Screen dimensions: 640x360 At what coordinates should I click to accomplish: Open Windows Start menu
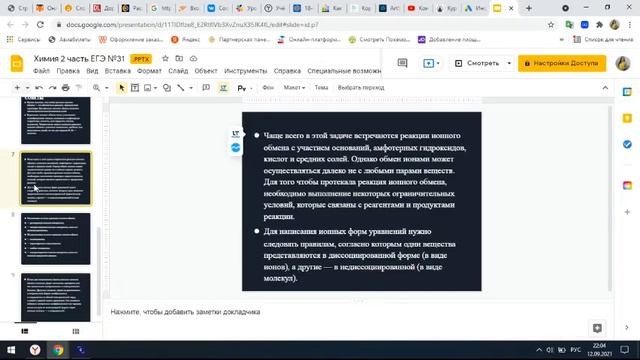tap(11, 350)
